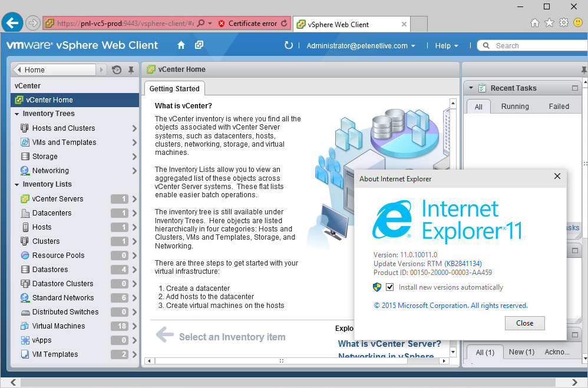Pin the navigator panel

coord(131,69)
